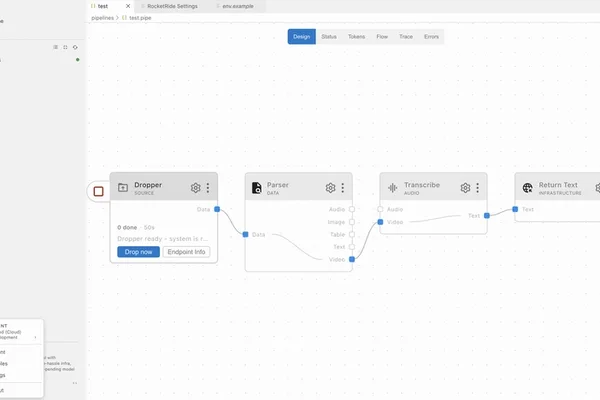This screenshot has width=600, height=400.
Task: Open the RocketRide Settings tab
Action: pyautogui.click(x=172, y=6)
